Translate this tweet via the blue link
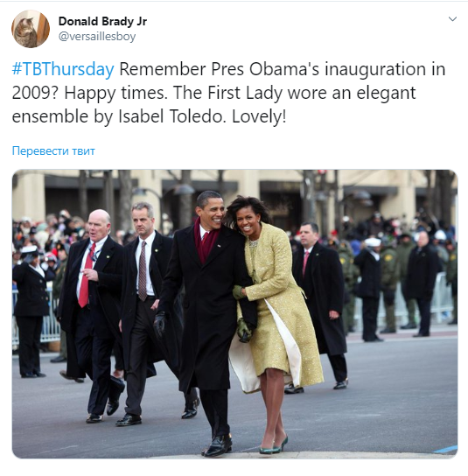The height and width of the screenshot is (476, 468). click(53, 150)
